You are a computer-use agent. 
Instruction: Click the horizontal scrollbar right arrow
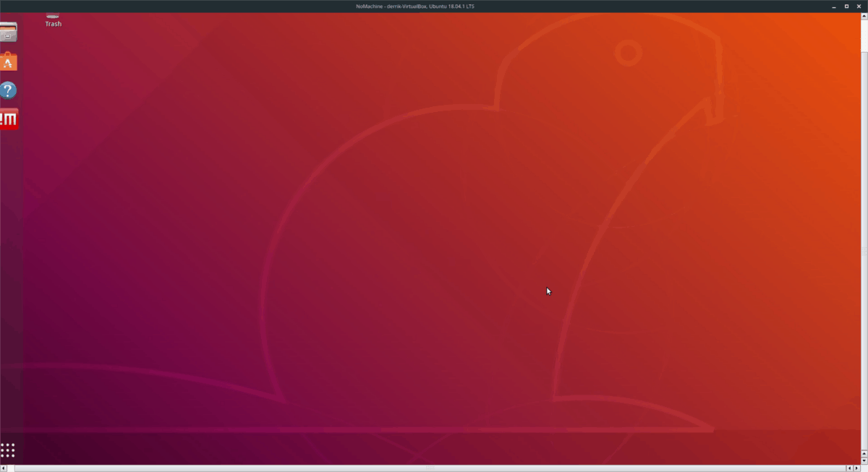[857, 467]
